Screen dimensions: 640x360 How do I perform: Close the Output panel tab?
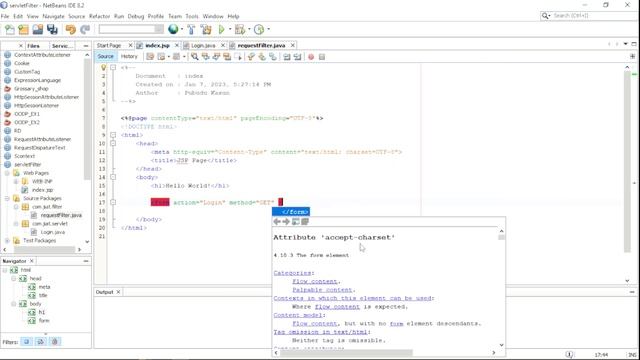pos(118,292)
